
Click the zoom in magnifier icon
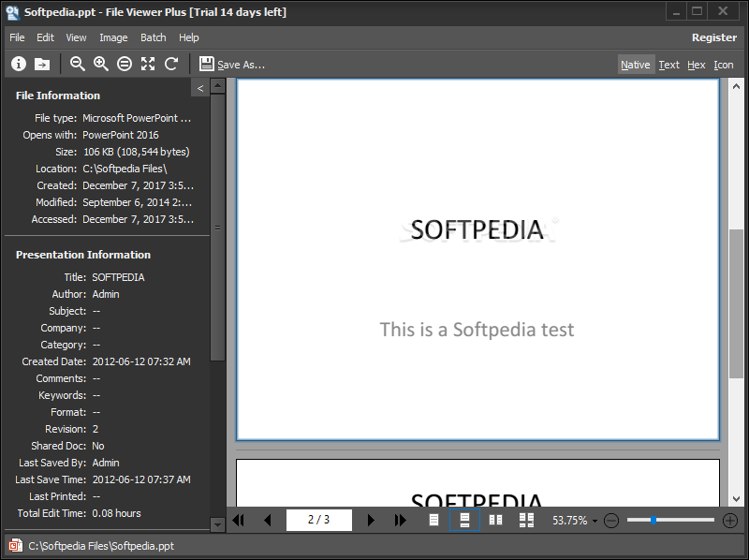[x=101, y=64]
